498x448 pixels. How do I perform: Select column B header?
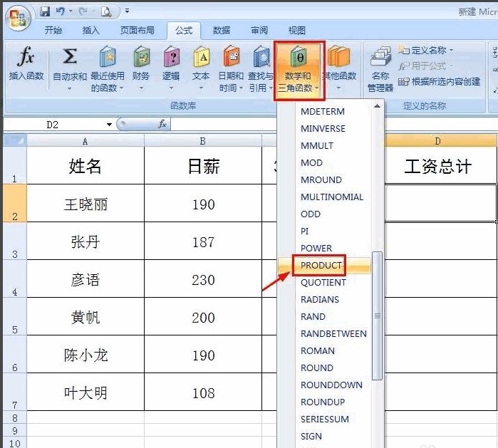[x=202, y=141]
